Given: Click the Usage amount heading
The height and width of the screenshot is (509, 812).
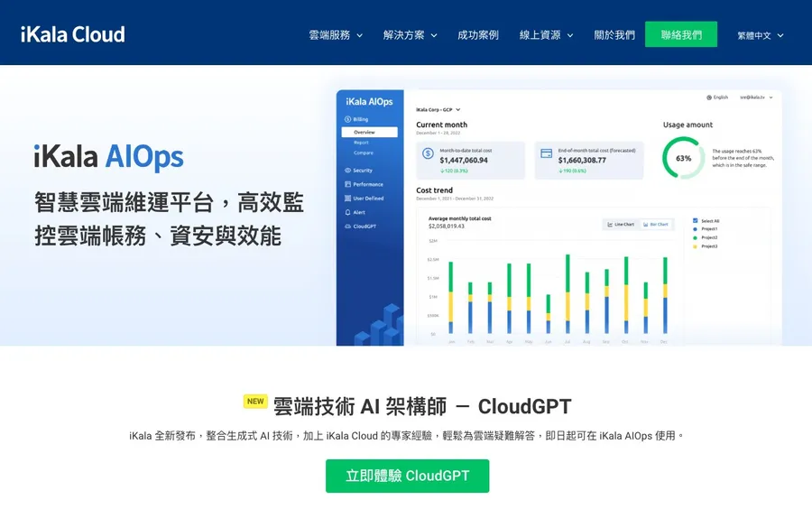Looking at the screenshot, I should point(687,125).
